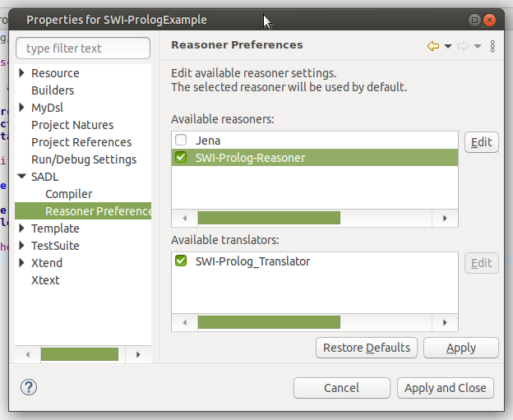Click Apply and Close button
The height and width of the screenshot is (420, 513).
point(446,388)
